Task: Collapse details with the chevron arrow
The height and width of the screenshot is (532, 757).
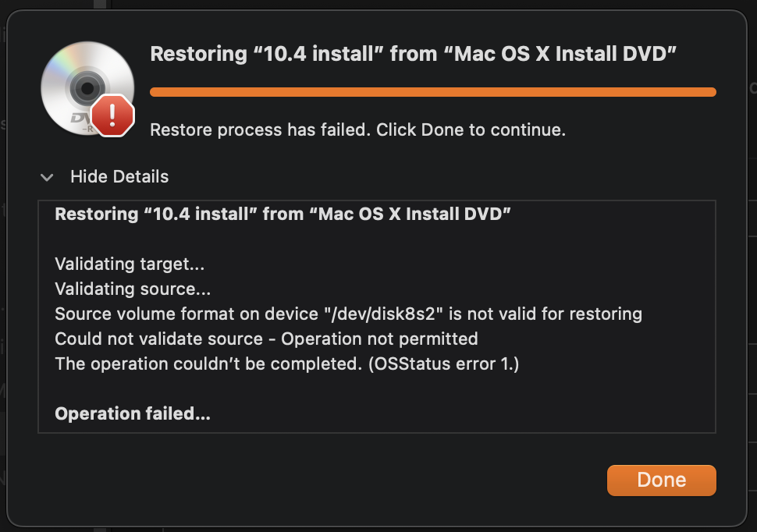Action: click(48, 177)
